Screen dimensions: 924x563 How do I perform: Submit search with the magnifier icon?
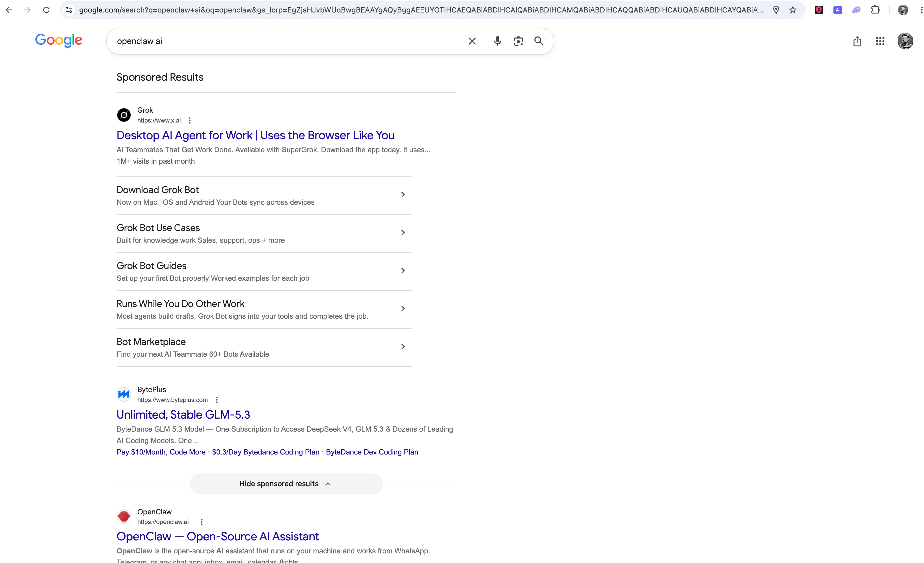[539, 41]
